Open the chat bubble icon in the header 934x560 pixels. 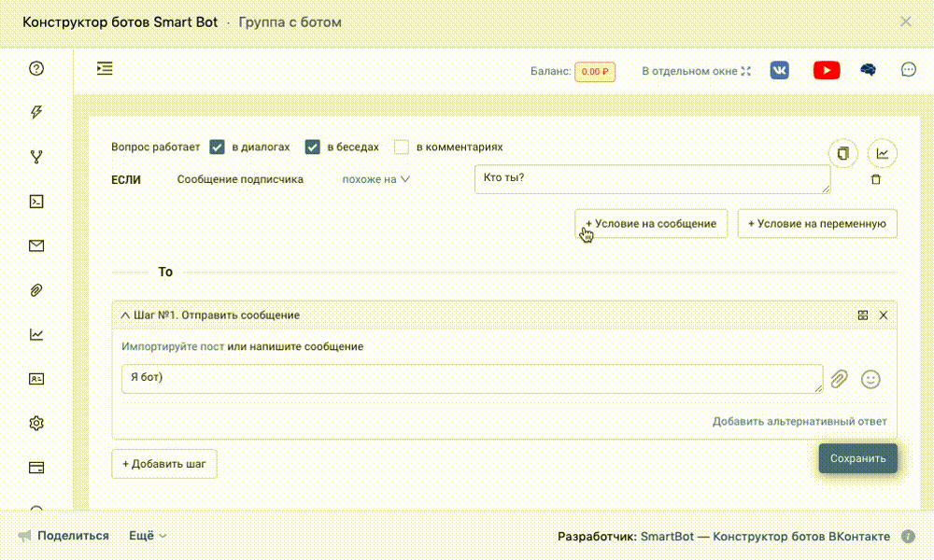point(909,70)
